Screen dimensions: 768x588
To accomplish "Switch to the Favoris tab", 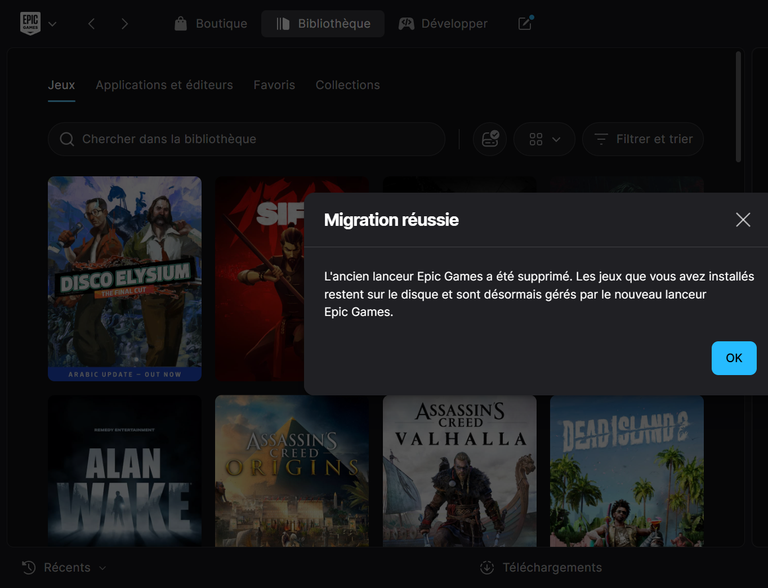I will 274,85.
